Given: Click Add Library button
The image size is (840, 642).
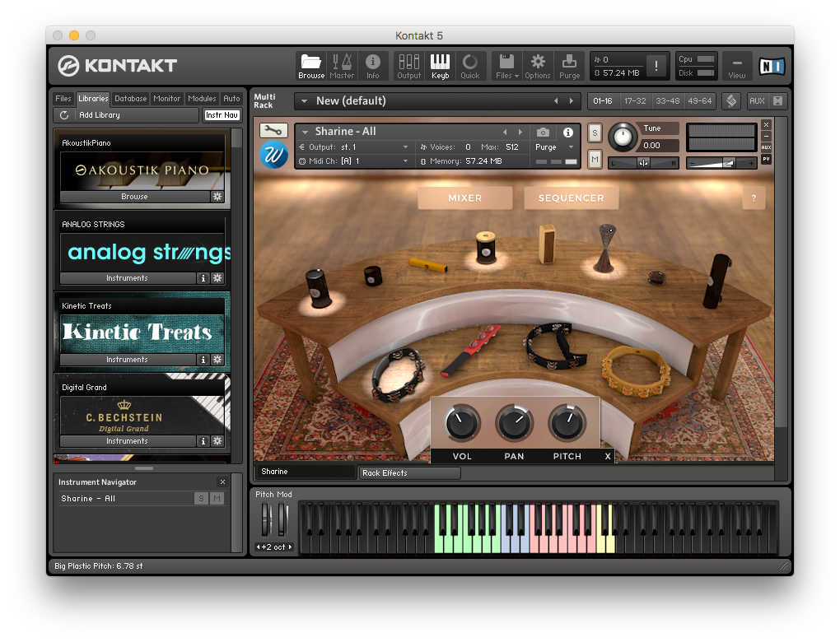Looking at the screenshot, I should point(127,115).
